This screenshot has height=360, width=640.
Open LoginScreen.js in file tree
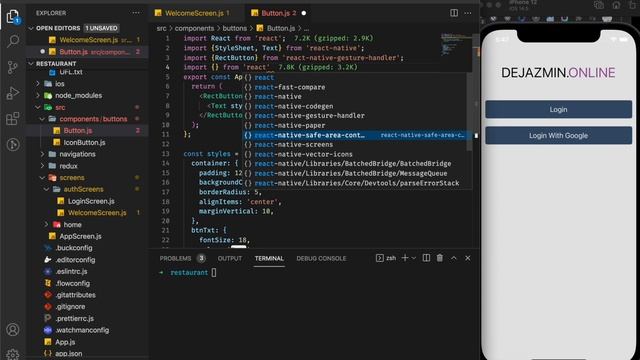(x=91, y=201)
